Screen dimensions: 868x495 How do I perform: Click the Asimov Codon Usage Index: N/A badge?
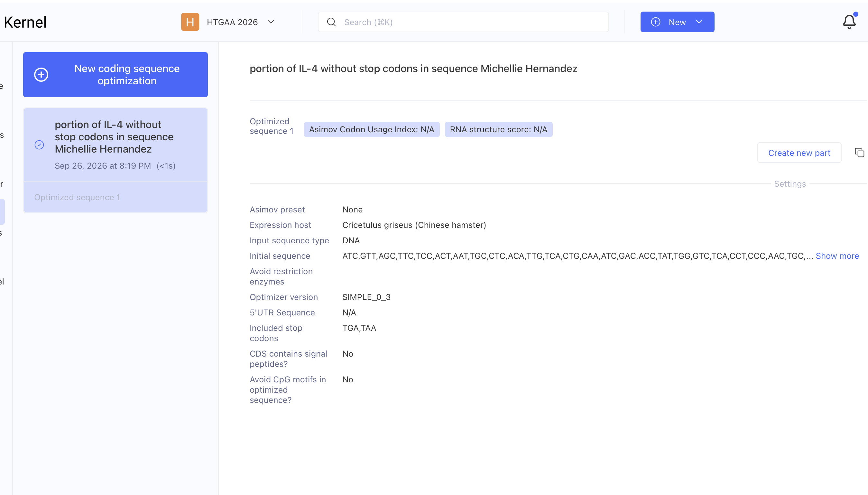click(x=372, y=129)
